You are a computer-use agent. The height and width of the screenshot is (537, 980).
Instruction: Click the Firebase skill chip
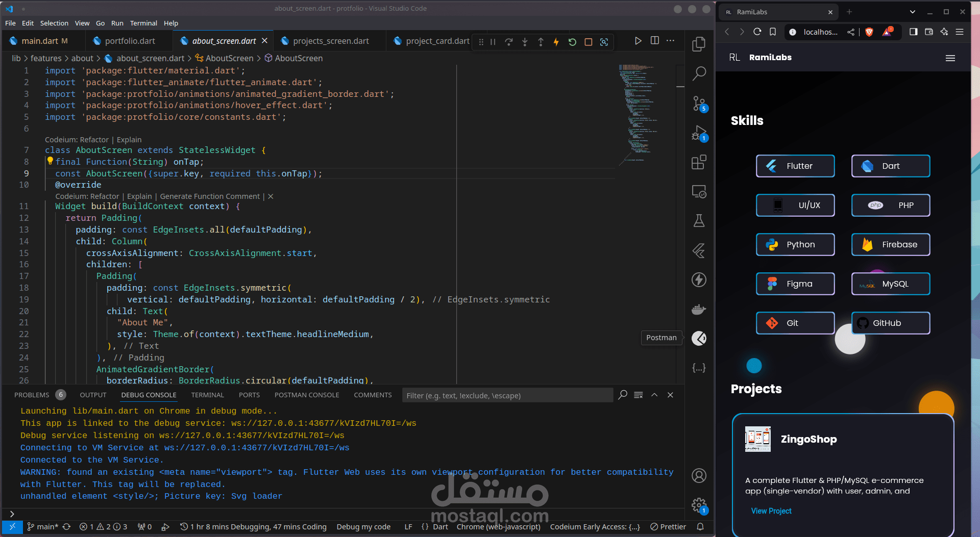pos(891,245)
